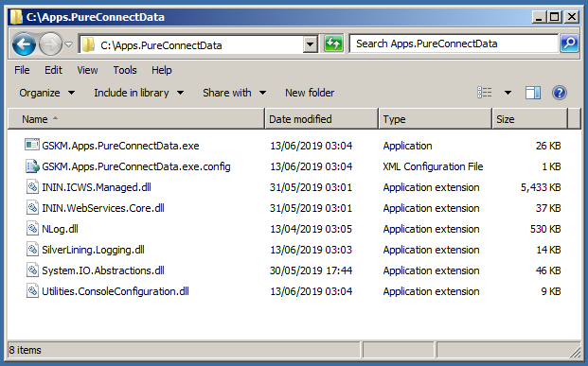The height and width of the screenshot is (366, 588).
Task: Click the ININ.WebServices.Core.dll file icon
Action: [x=32, y=207]
